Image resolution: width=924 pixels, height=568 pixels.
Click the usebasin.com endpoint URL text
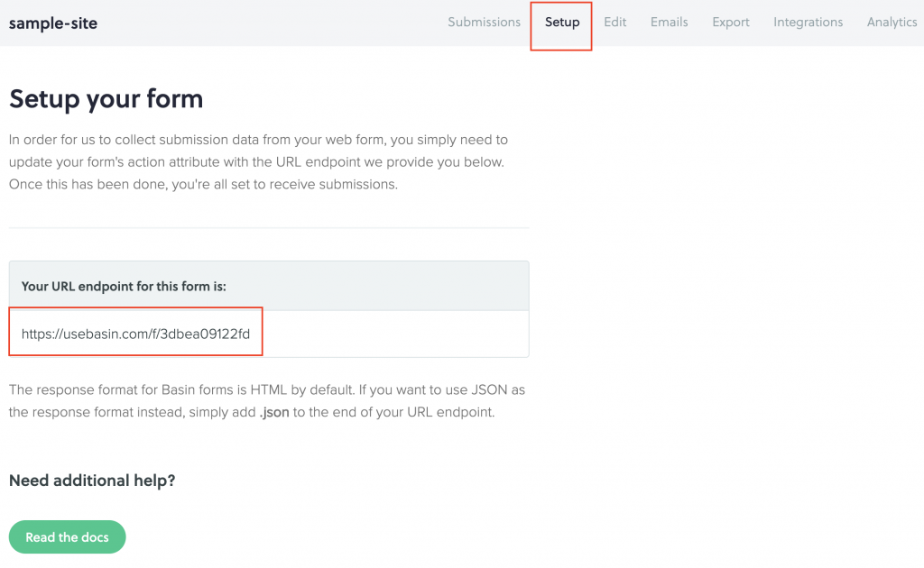click(x=135, y=334)
